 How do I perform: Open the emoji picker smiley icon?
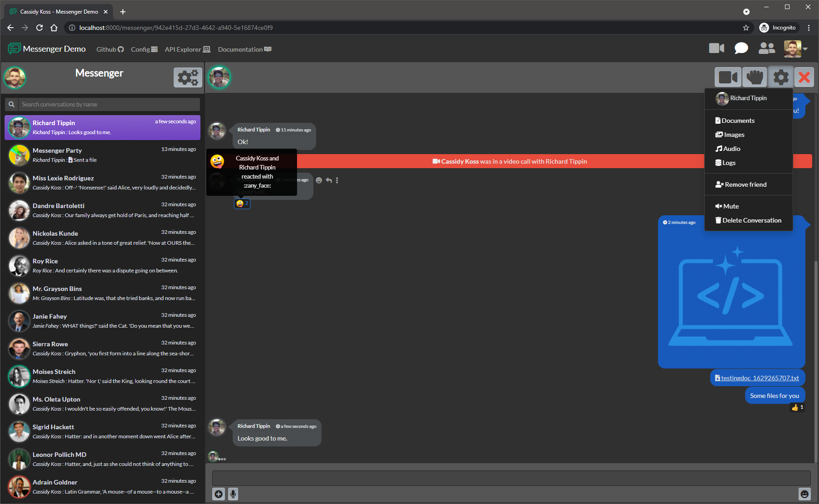click(804, 494)
